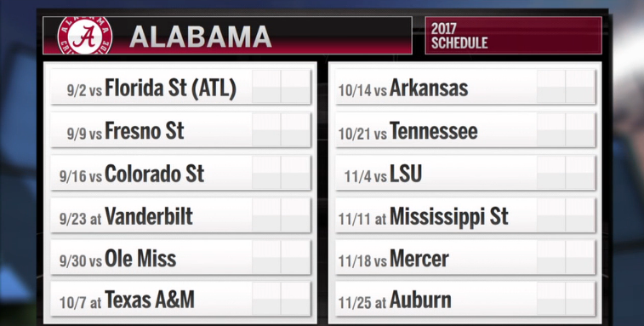Click the 10/21 vs Tennessee game
644x326 pixels.
465,129
